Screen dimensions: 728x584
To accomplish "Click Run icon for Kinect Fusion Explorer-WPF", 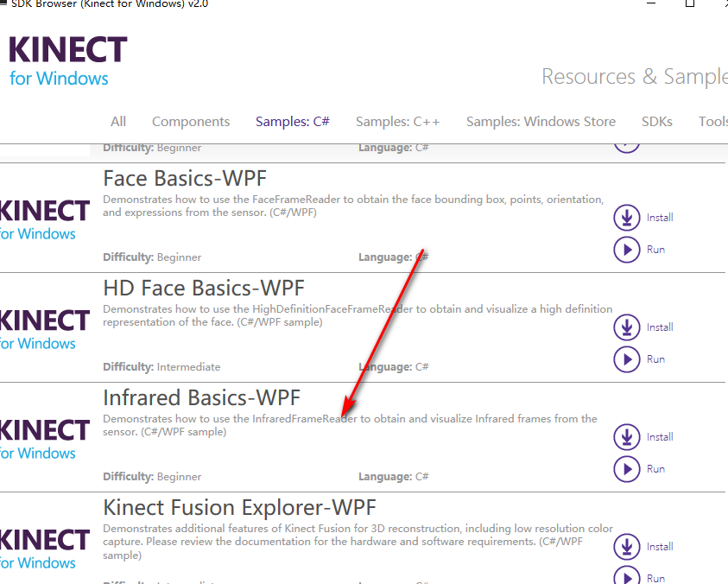I will tap(627, 577).
